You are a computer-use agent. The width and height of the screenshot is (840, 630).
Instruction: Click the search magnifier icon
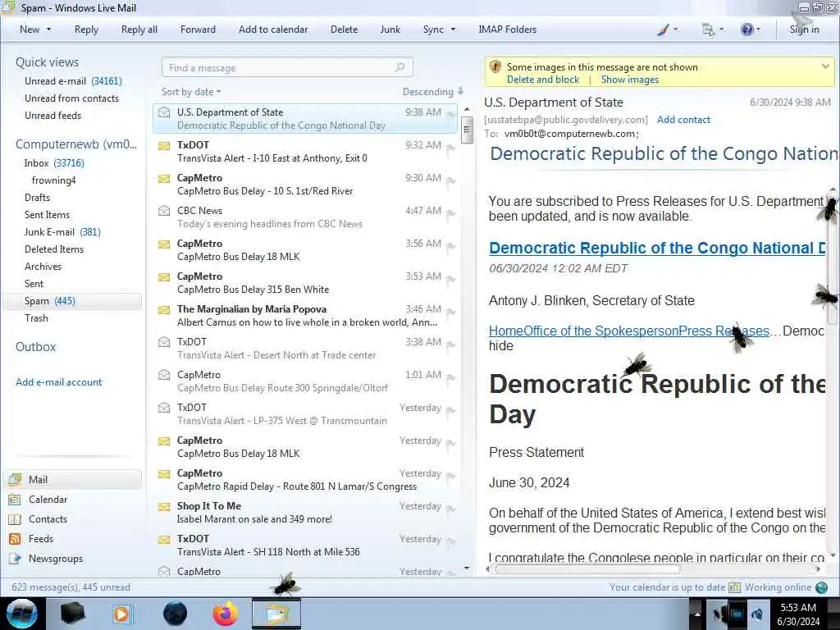[399, 67]
